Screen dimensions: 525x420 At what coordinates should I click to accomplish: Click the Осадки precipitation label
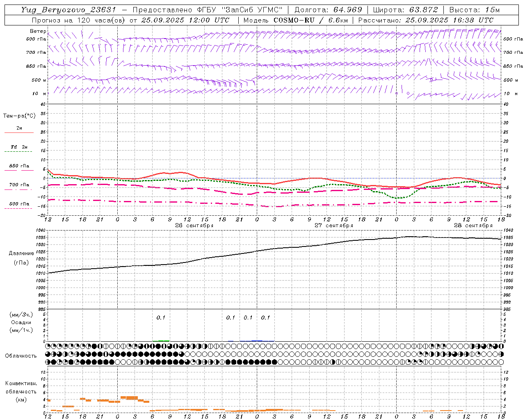point(21,322)
